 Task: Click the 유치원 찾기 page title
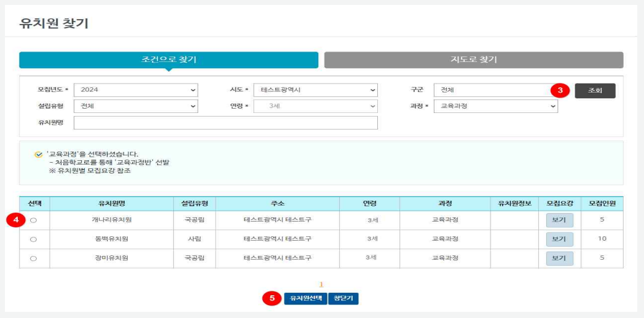(54, 23)
